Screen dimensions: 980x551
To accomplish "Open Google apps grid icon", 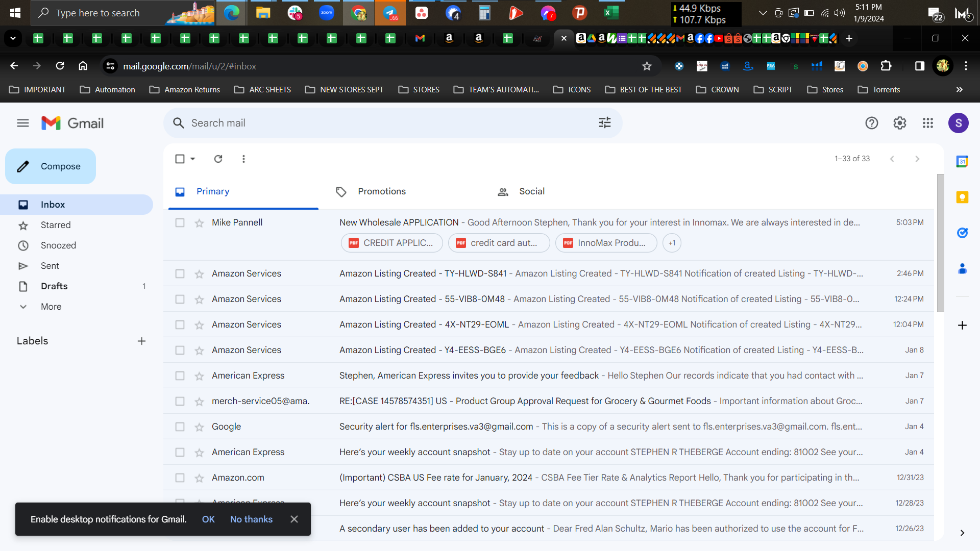I will (x=928, y=123).
